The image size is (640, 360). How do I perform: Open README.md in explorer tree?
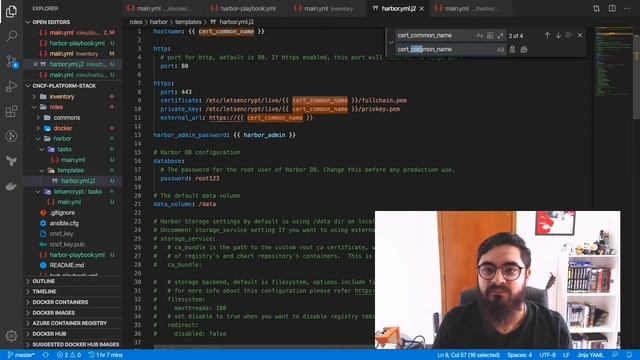[73, 265]
